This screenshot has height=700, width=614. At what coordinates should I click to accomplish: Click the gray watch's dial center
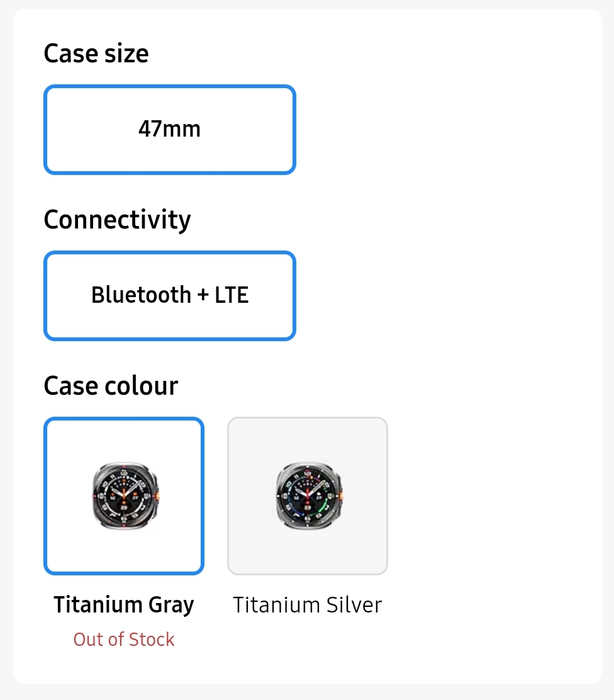[123, 495]
